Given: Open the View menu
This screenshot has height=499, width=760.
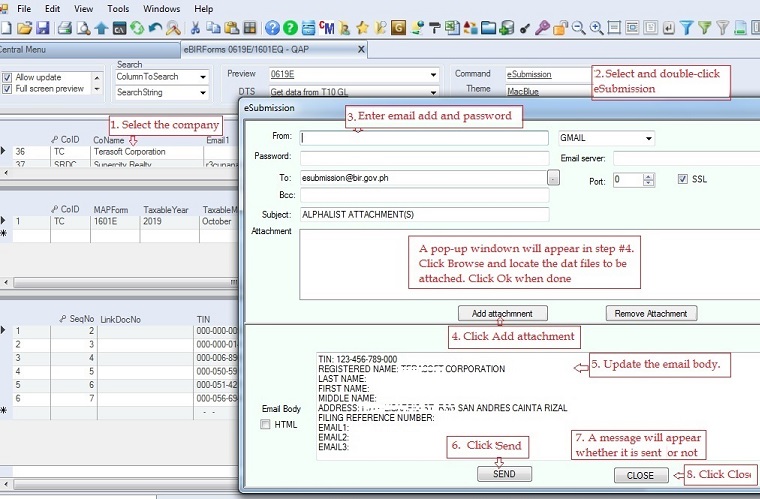Looking at the screenshot, I should tap(83, 9).
